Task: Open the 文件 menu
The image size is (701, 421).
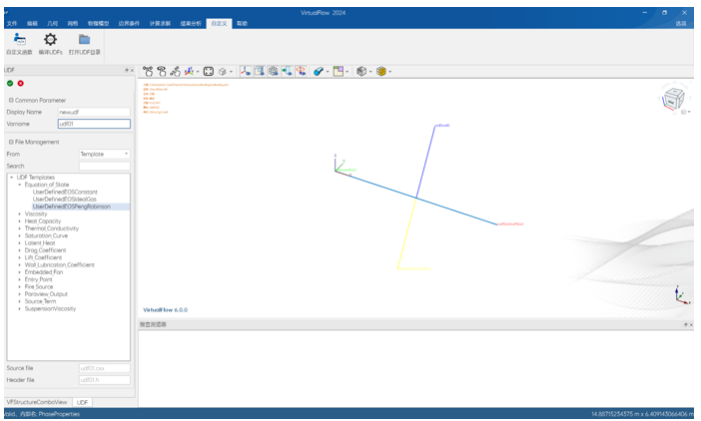Action: click(12, 23)
